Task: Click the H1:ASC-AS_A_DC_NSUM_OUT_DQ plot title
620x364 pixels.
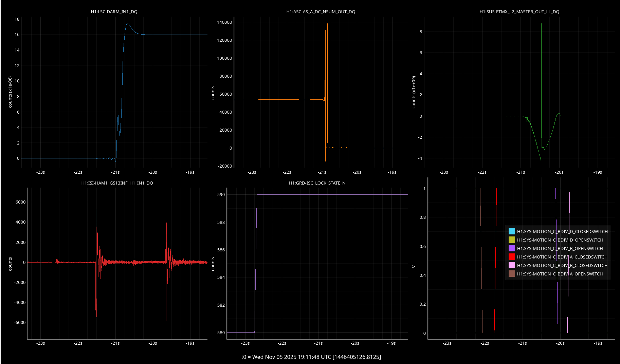Action: coord(321,12)
